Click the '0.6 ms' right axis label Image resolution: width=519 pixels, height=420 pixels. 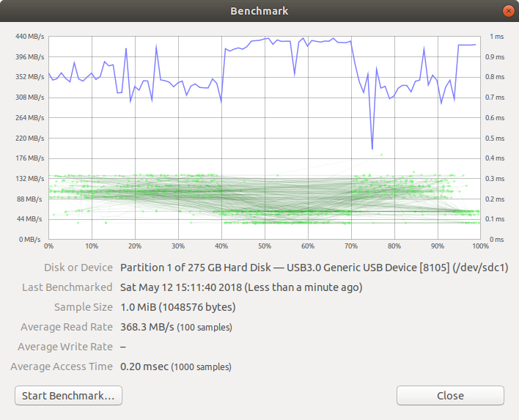[x=495, y=118]
